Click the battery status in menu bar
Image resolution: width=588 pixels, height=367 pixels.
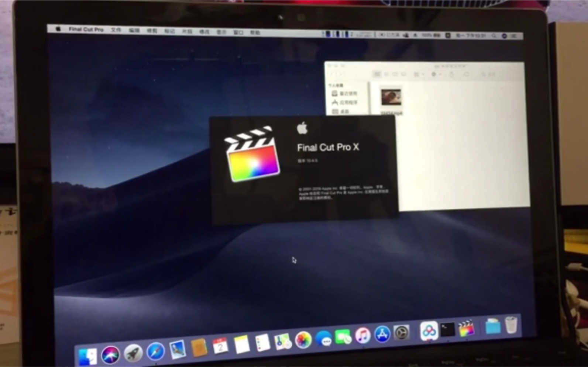coord(431,35)
